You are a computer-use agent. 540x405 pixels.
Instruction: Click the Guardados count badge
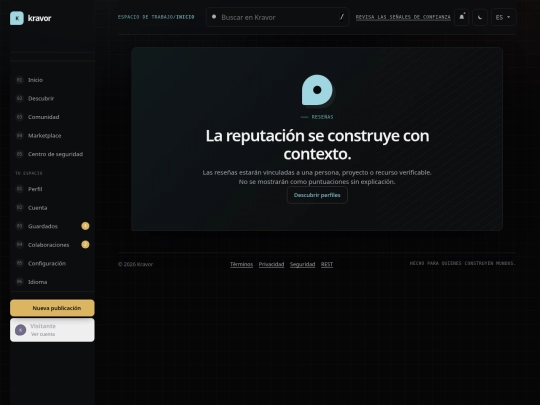click(85, 226)
